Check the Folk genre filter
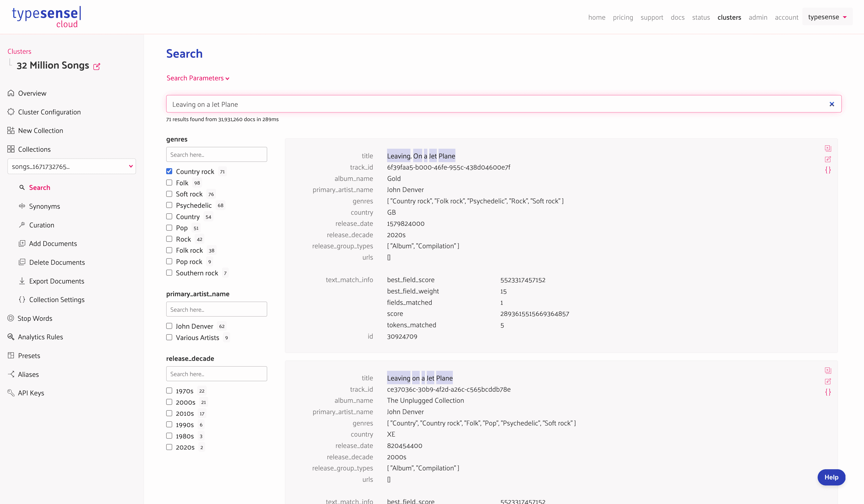864x504 pixels. pyautogui.click(x=169, y=183)
